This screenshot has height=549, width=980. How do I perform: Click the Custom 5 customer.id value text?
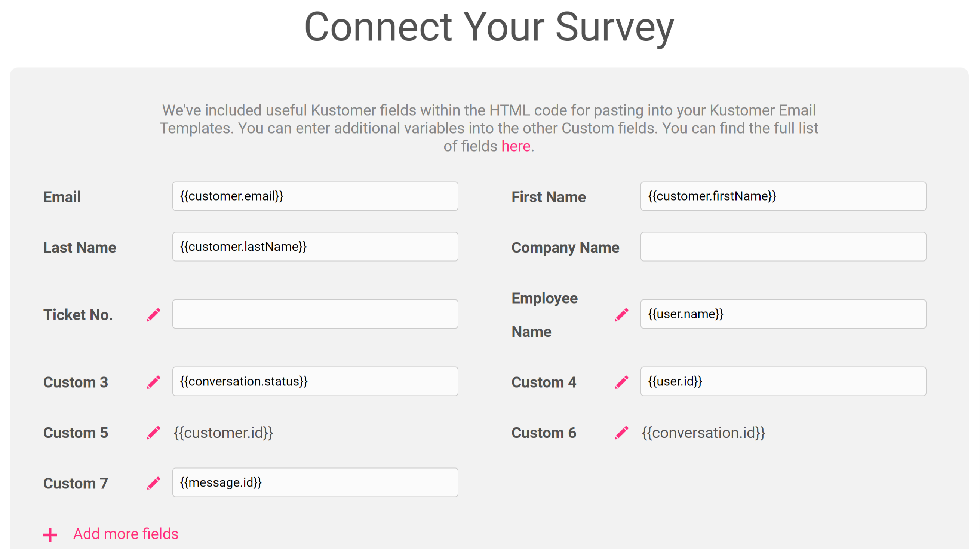(224, 433)
